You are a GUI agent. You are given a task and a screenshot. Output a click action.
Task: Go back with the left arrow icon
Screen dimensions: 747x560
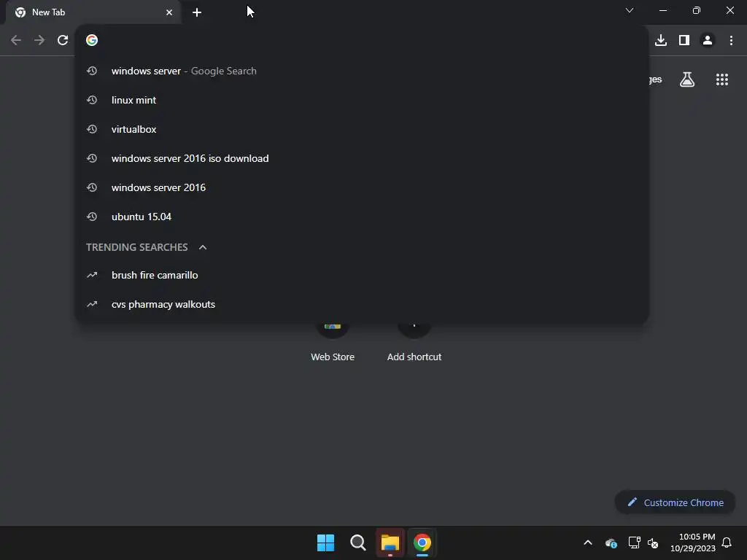pos(16,41)
